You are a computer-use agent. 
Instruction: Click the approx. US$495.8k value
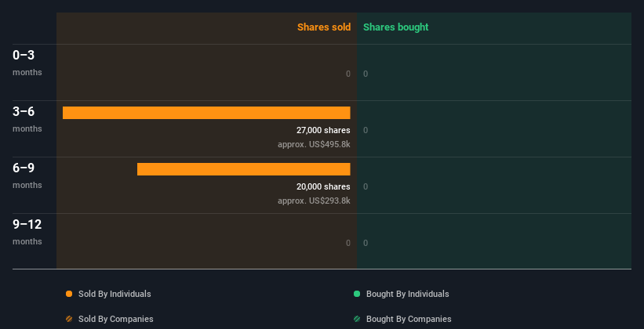[314, 144]
